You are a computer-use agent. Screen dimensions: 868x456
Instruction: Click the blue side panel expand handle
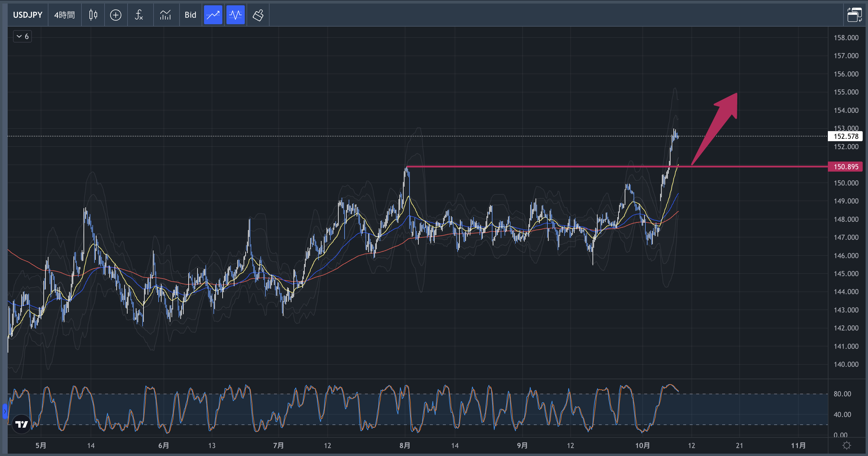click(x=5, y=411)
